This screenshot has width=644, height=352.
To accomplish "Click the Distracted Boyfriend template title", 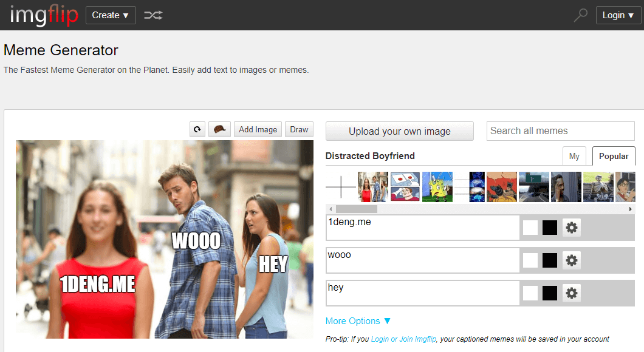I will coord(370,156).
